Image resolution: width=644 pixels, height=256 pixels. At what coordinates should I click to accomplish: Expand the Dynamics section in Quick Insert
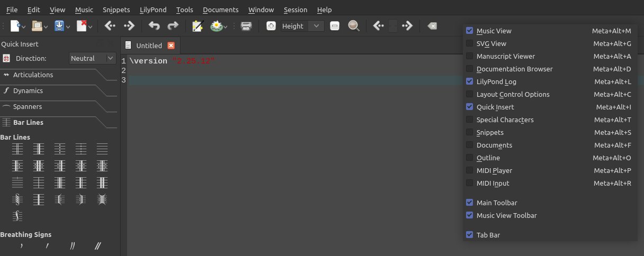pyautogui.click(x=28, y=91)
